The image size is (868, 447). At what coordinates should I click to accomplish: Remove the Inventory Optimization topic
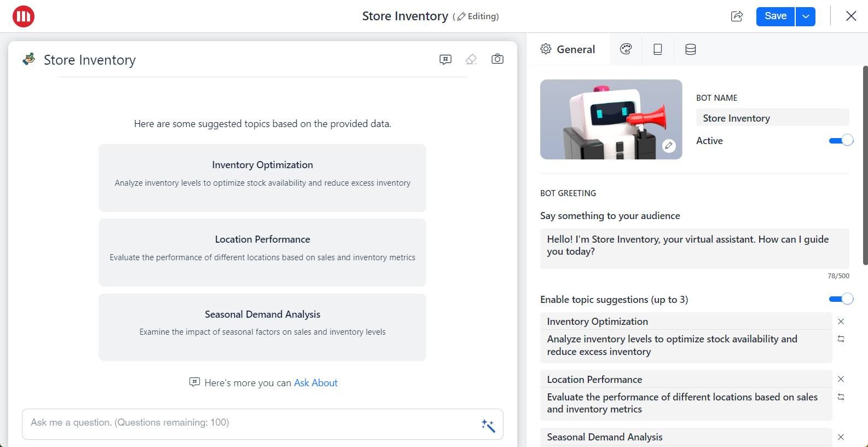(x=841, y=322)
